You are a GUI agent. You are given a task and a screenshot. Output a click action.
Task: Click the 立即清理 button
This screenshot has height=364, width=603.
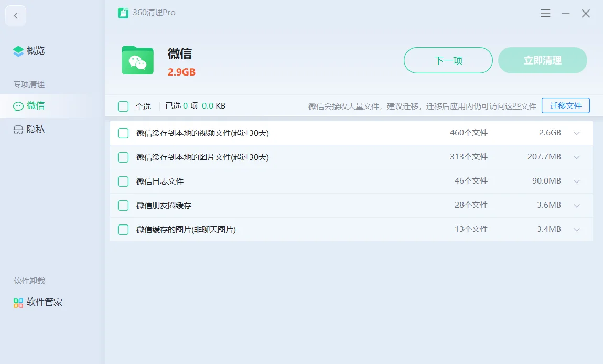[x=542, y=60]
